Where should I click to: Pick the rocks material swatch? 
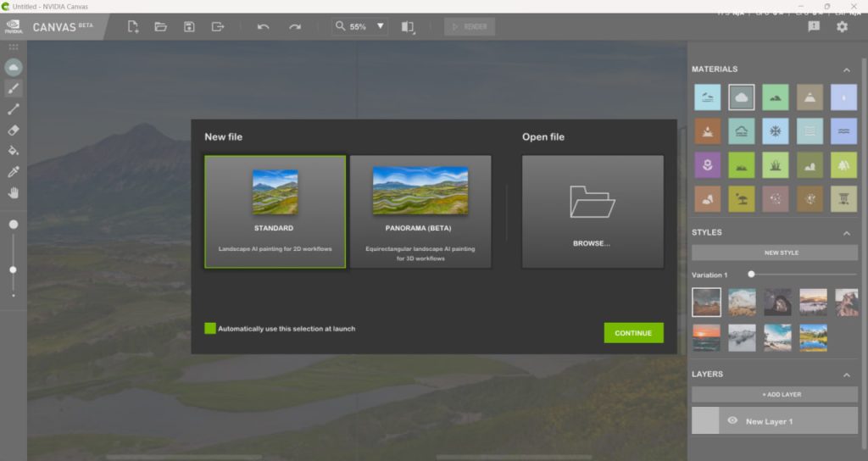point(708,198)
